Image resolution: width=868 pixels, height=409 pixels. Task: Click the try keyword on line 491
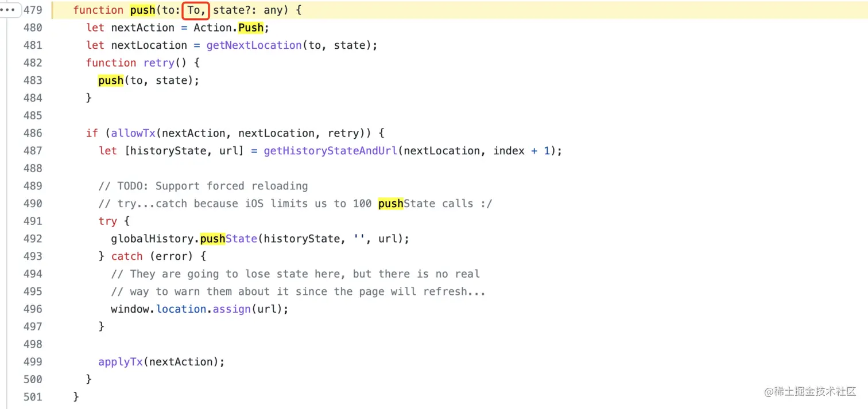[x=107, y=221]
